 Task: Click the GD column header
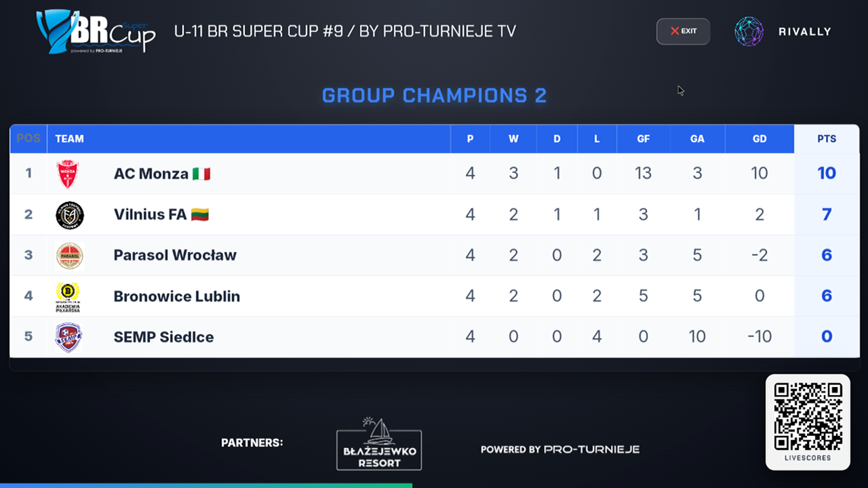759,139
